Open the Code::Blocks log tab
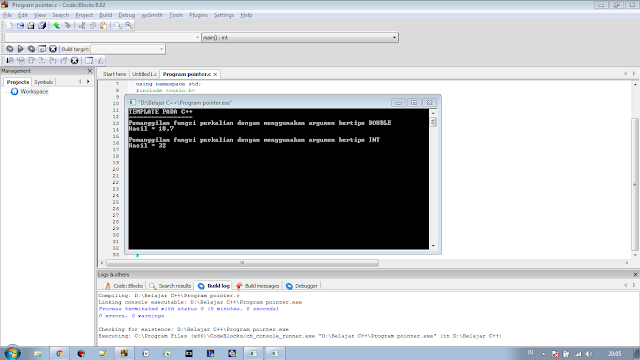 [123, 286]
